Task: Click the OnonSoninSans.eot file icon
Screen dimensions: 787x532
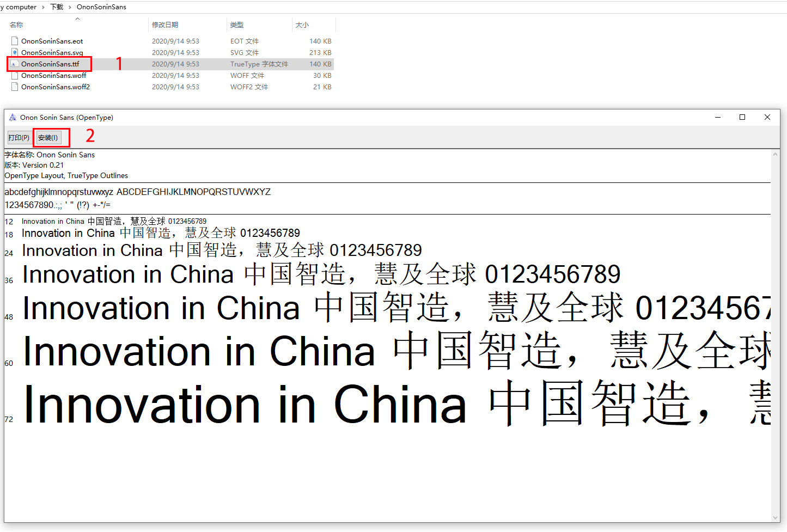Action: pyautogui.click(x=15, y=41)
